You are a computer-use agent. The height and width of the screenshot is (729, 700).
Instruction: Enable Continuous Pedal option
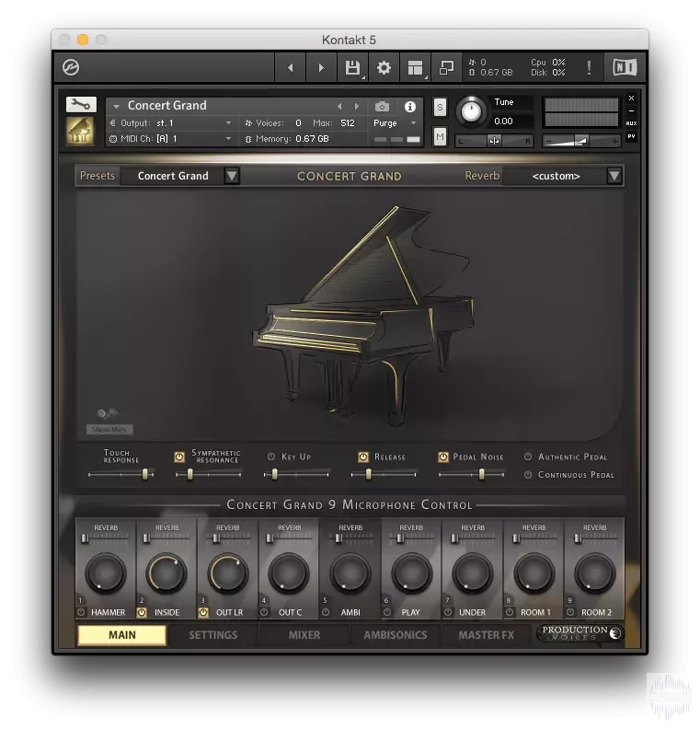coord(528,475)
